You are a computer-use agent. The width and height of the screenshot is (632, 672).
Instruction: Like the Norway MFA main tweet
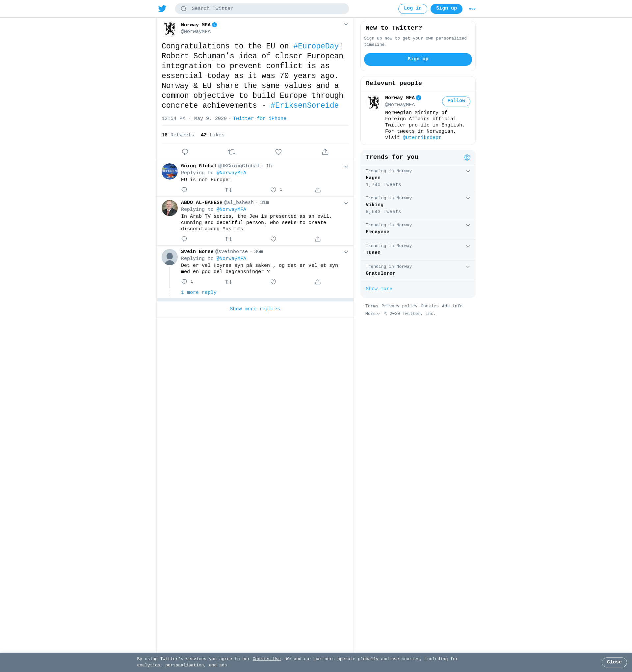(x=278, y=152)
